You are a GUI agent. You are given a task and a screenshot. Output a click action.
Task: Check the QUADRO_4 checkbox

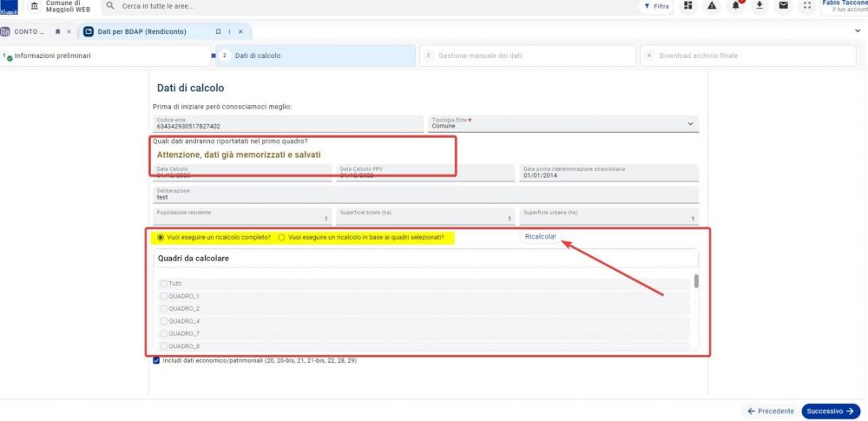(164, 321)
